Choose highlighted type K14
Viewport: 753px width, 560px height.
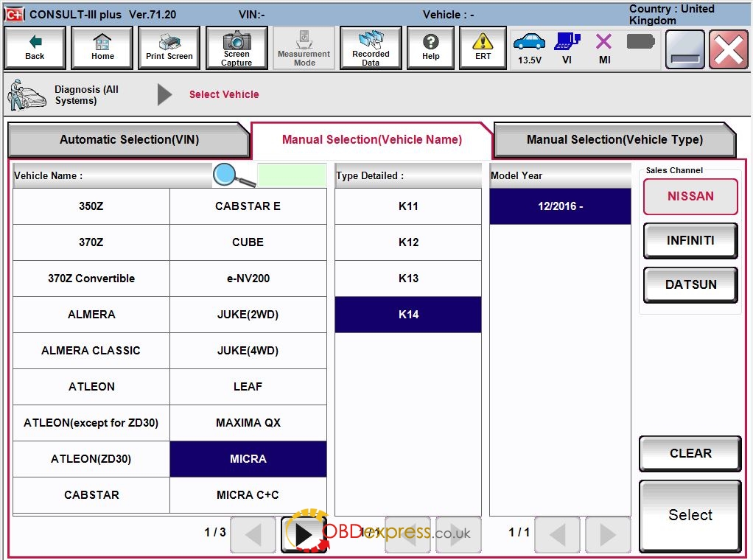[408, 315]
